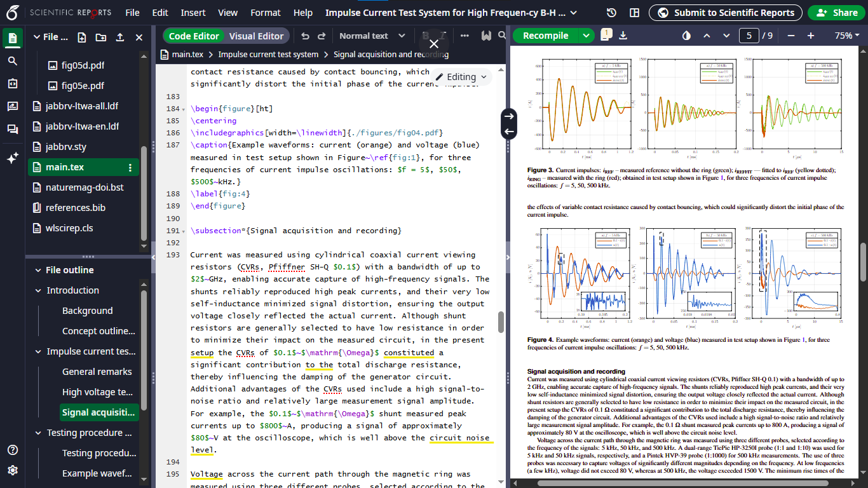Click Submit to Scientific Reports button
Image resolution: width=868 pixels, height=488 pixels.
pyautogui.click(x=725, y=13)
